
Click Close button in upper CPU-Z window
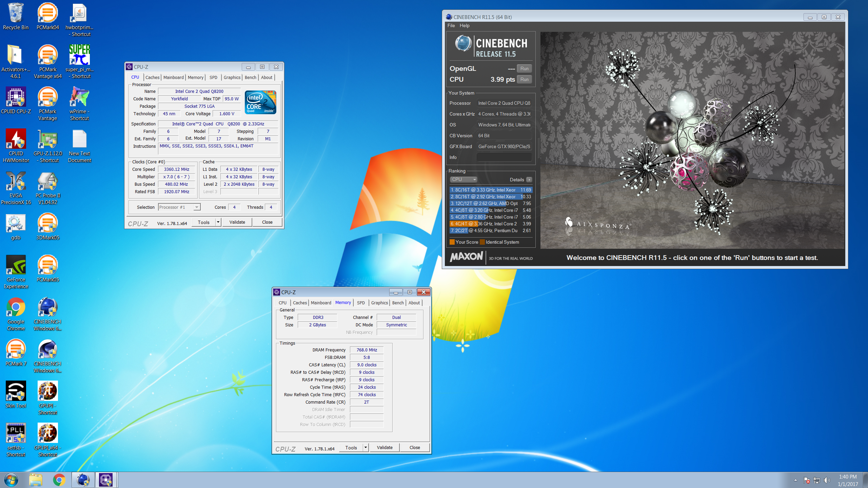(267, 222)
